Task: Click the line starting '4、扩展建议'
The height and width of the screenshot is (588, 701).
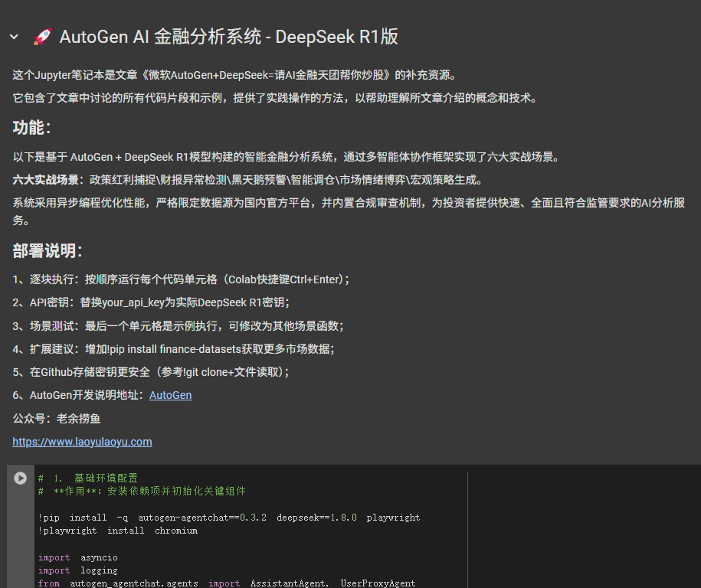Action: tap(173, 349)
